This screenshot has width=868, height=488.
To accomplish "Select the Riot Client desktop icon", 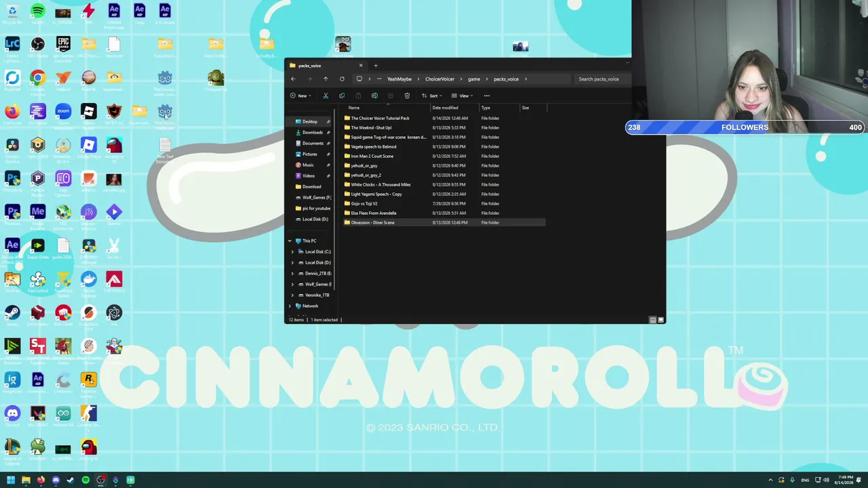I will (x=63, y=312).
